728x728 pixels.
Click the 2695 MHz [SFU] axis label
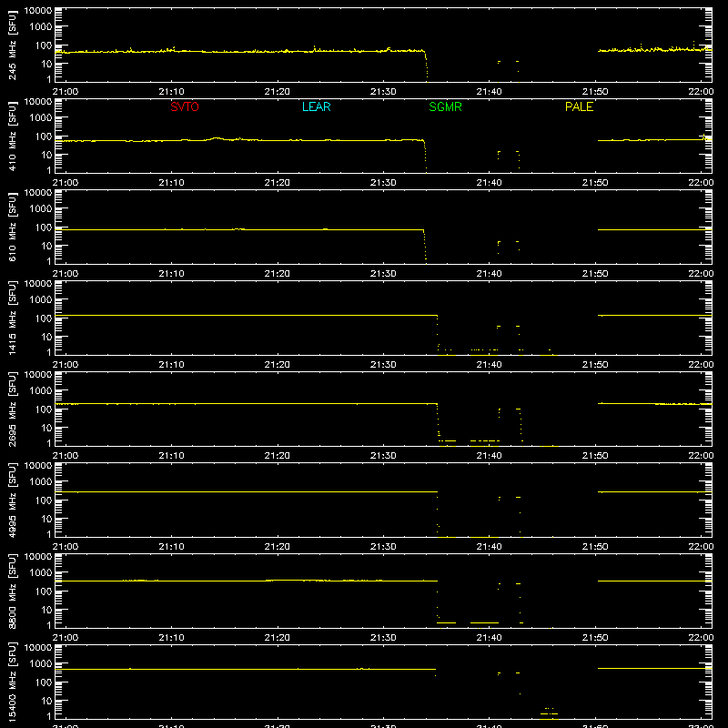[12, 409]
